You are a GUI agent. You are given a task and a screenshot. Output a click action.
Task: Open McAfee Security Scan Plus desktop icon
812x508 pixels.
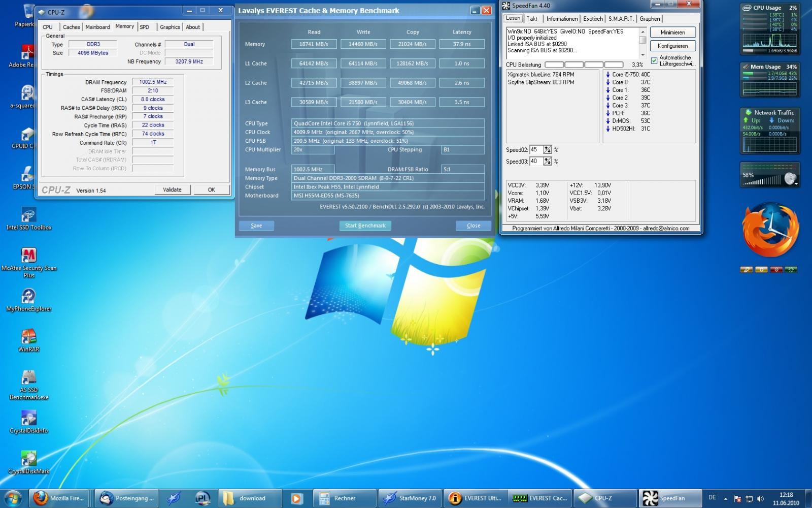click(29, 263)
